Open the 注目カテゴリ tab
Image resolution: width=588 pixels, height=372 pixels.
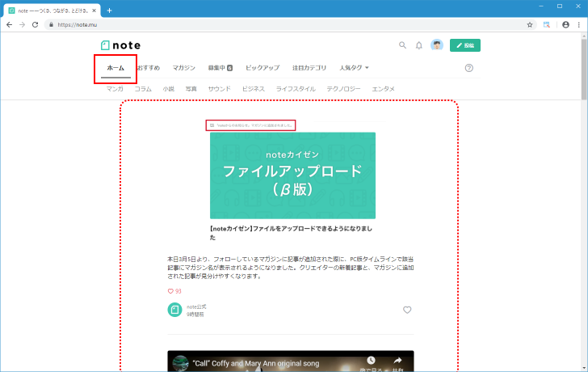309,68
